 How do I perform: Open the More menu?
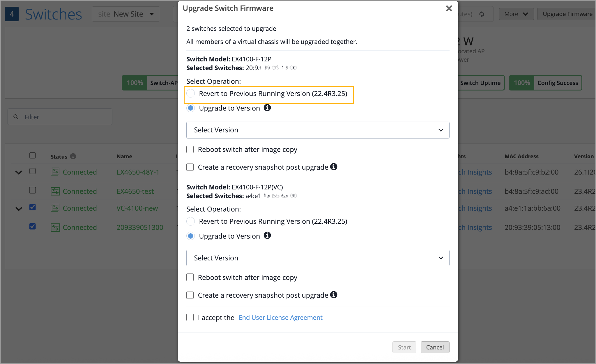516,14
